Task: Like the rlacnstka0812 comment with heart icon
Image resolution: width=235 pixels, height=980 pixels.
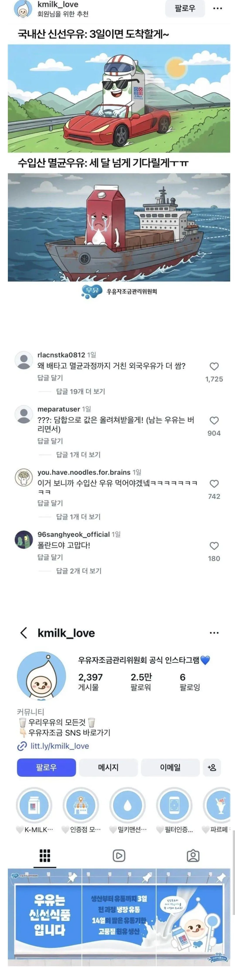Action: pyautogui.click(x=214, y=366)
